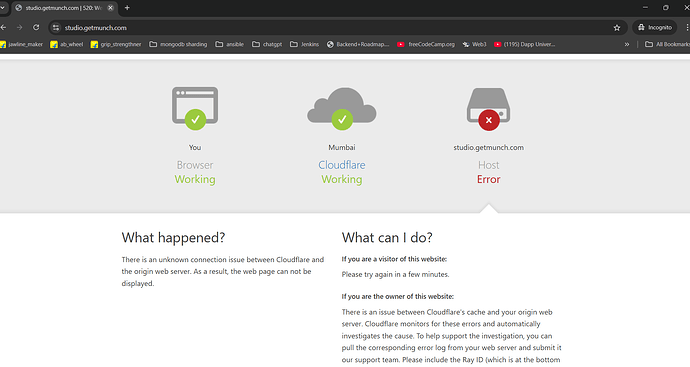The width and height of the screenshot is (690, 367).
Task: Open a new tab with the plus button
Action: tap(127, 7)
